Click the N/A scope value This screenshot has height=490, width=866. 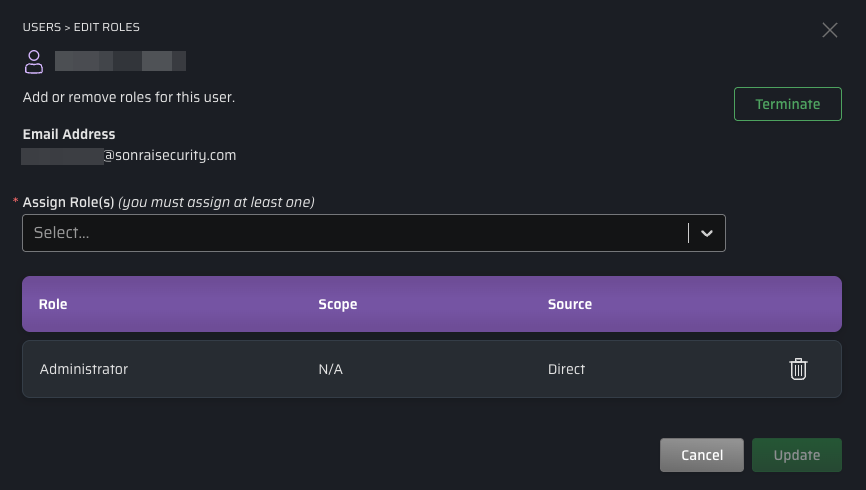[x=330, y=369]
